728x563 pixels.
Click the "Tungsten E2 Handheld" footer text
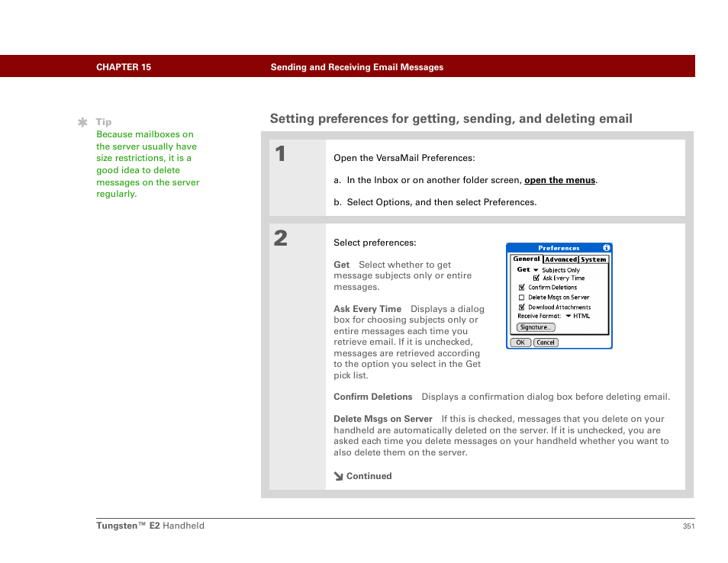150,526
